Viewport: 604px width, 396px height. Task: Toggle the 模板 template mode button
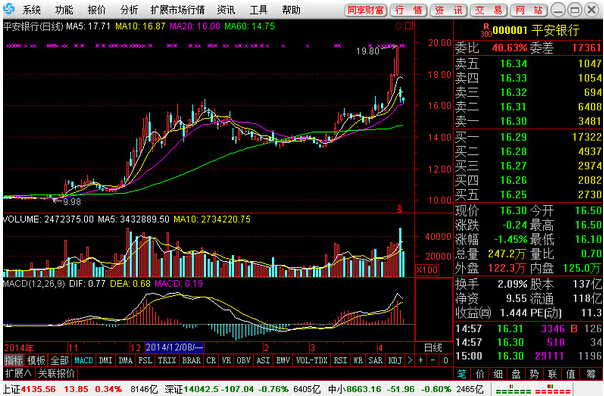pos(36,360)
